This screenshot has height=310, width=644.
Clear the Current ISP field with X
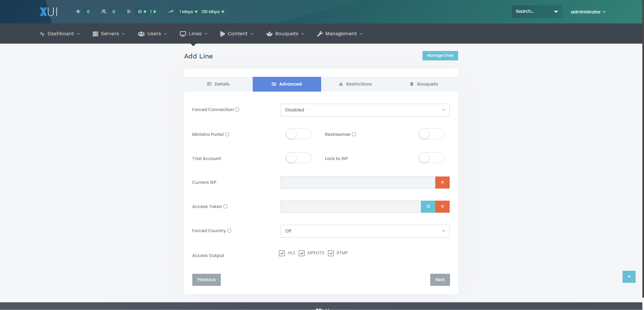[442, 183]
